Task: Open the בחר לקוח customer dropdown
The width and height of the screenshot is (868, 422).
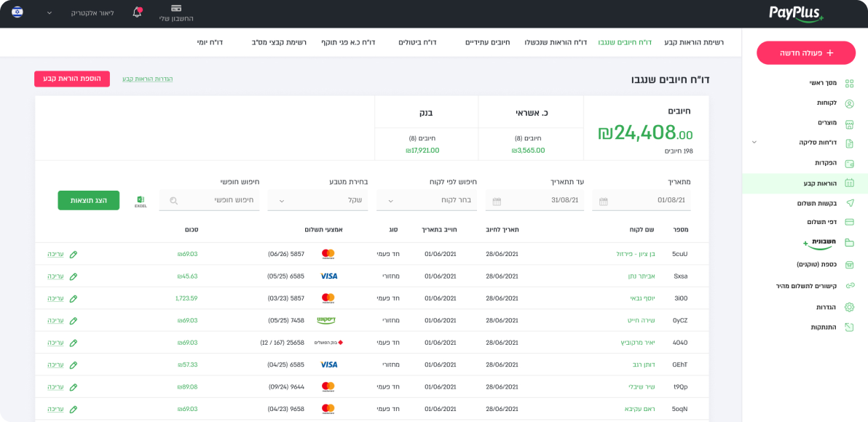Action: pos(427,200)
